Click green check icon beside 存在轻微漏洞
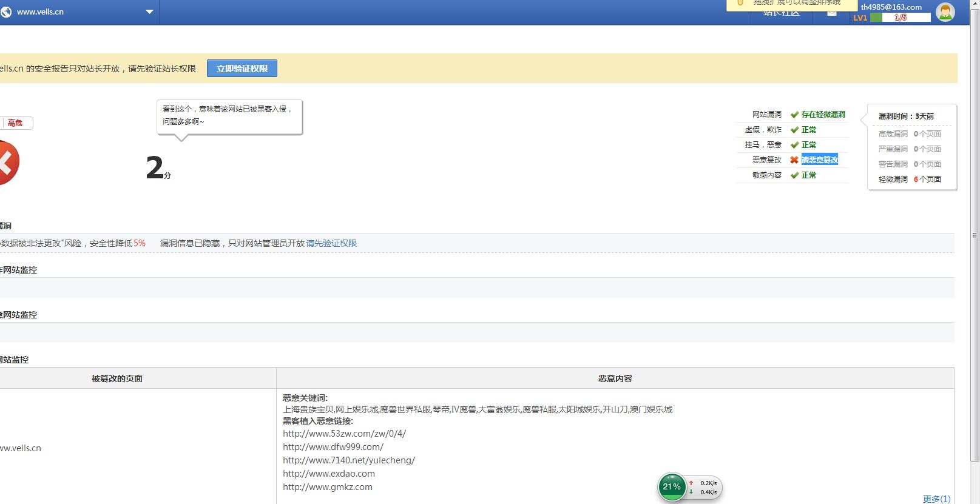The width and height of the screenshot is (980, 504). pos(794,115)
